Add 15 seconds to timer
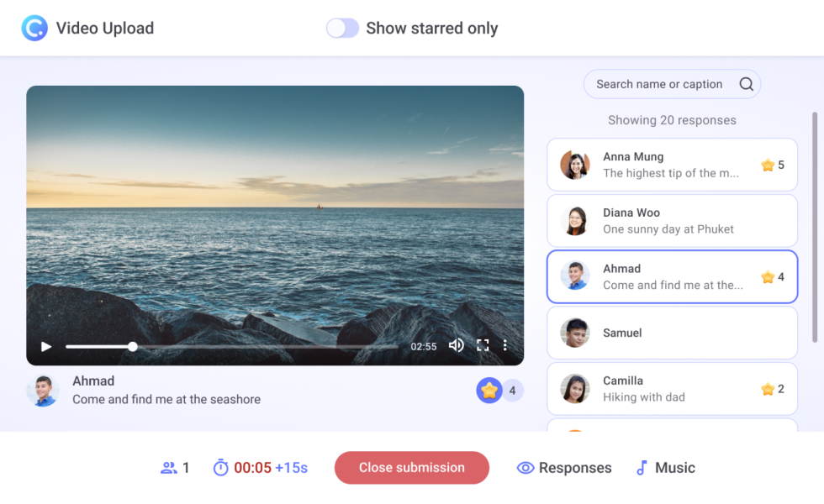Image resolution: width=824 pixels, height=504 pixels. [x=291, y=468]
